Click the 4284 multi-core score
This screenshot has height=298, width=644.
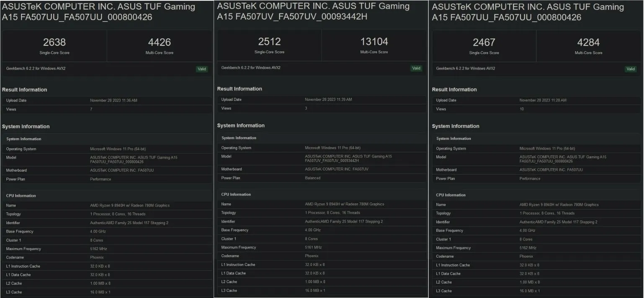pyautogui.click(x=588, y=42)
